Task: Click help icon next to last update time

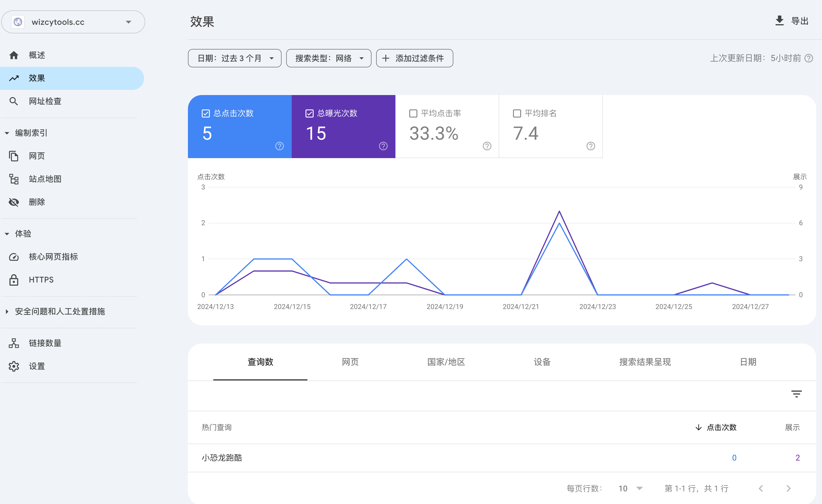Action: 808,58
